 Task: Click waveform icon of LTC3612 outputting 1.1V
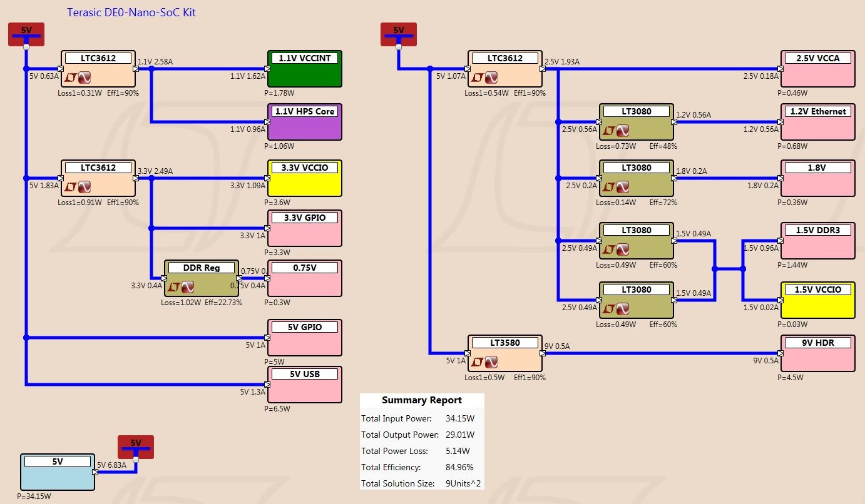(84, 78)
